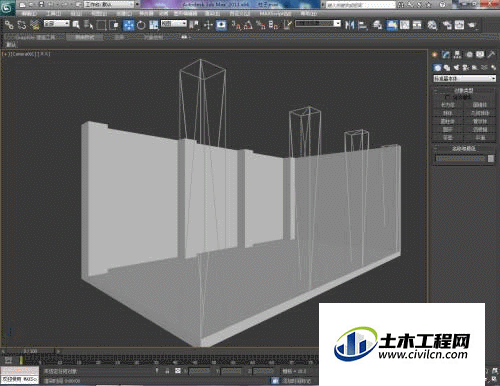Select the Select and Move tool
This screenshot has width=500, height=386.
pos(128,25)
